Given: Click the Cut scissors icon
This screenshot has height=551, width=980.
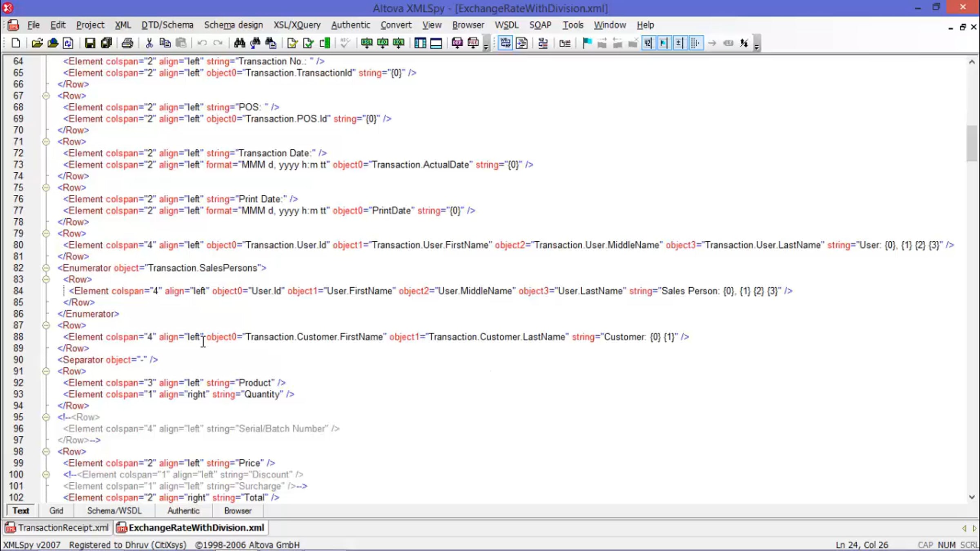Looking at the screenshot, I should tap(149, 43).
